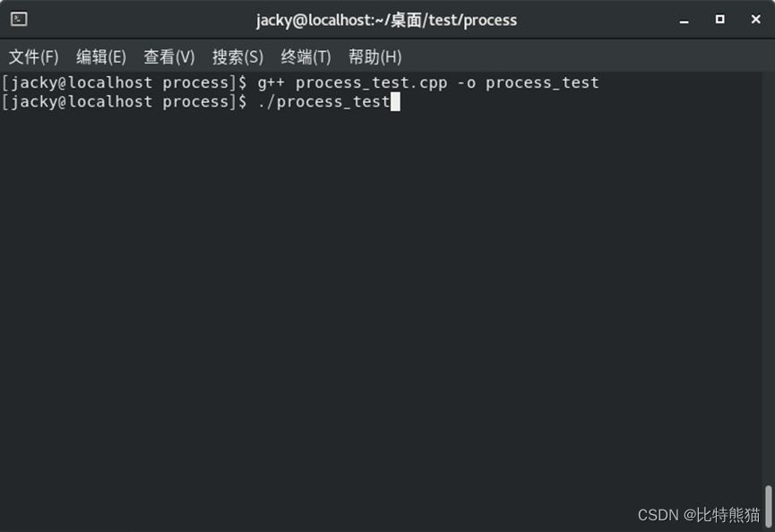Click the vertical scrollbar thumb
Image resolution: width=775 pixels, height=532 pixels.
tap(767, 506)
